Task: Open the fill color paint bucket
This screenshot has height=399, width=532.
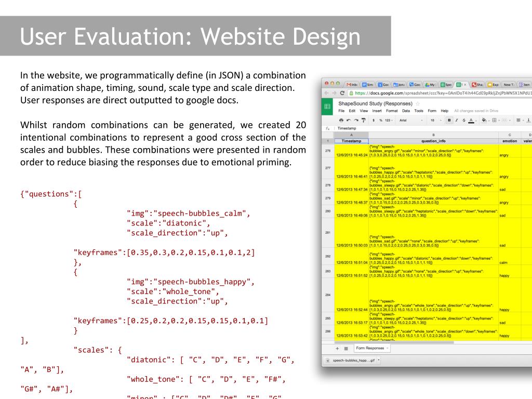Action: 484,120
